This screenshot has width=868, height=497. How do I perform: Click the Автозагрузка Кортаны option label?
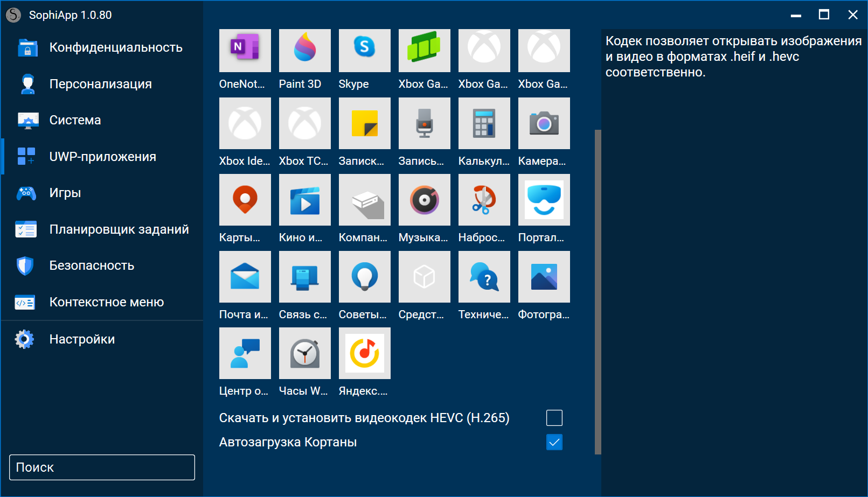tap(288, 442)
